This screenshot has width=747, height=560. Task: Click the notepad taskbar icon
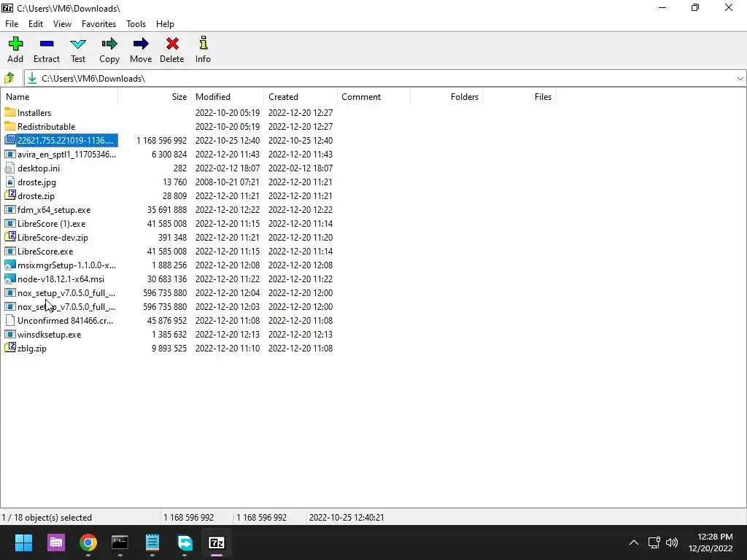coord(152,542)
